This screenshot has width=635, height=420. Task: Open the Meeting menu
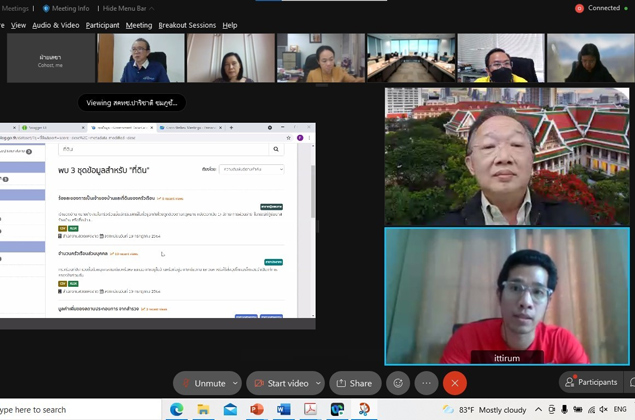(x=139, y=25)
